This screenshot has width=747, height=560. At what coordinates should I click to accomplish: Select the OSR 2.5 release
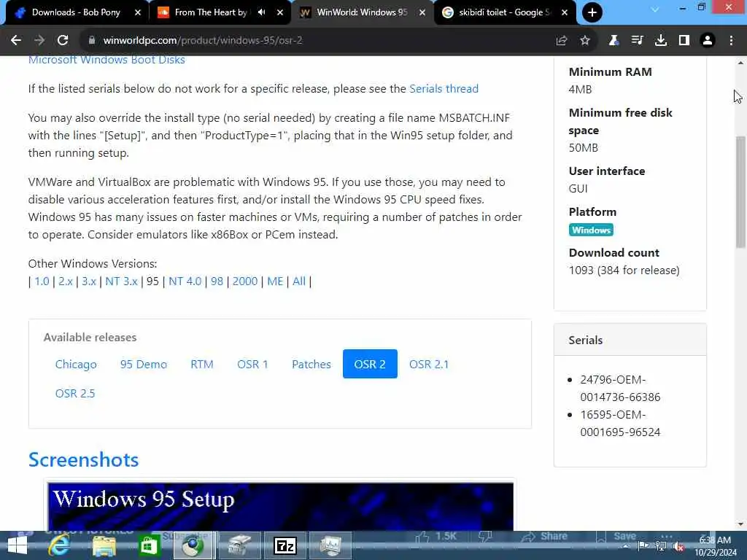[75, 393]
